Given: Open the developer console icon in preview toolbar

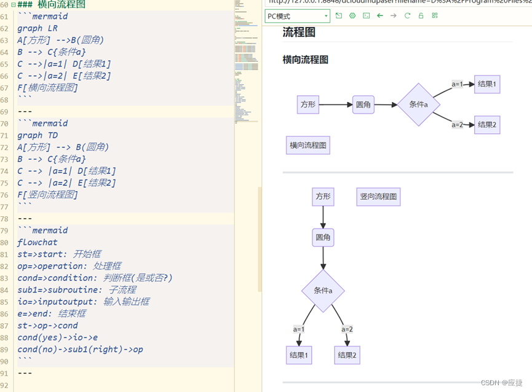Looking at the screenshot, I should coord(366,15).
